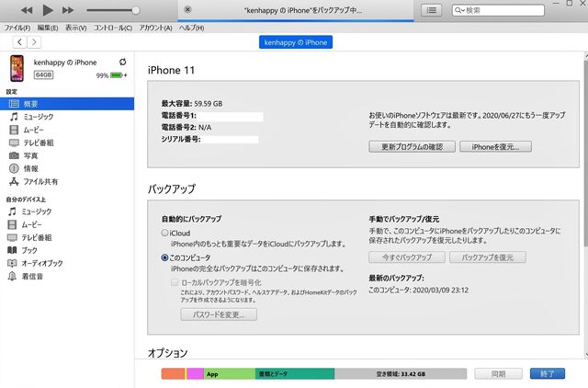Click the 検索 search field
The height and width of the screenshot is (388, 588).
[498, 10]
